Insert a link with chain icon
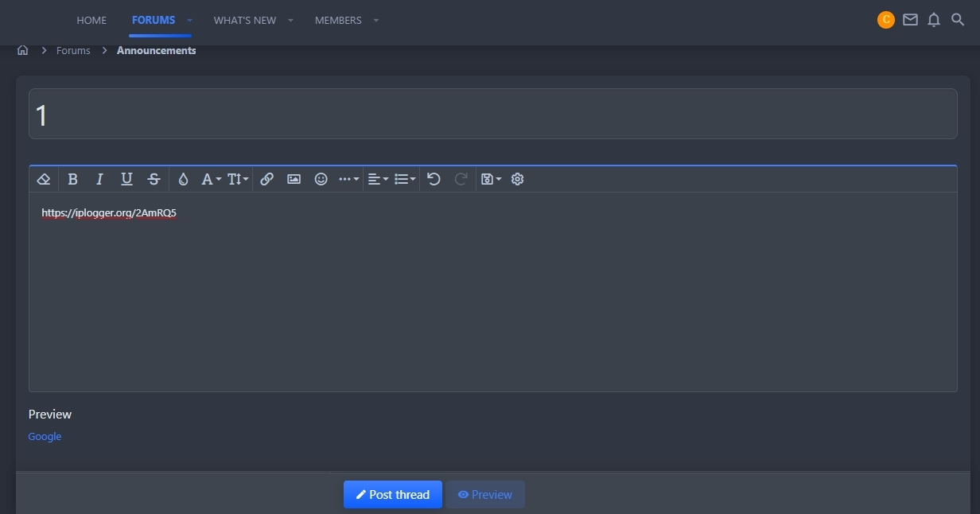 [x=267, y=179]
